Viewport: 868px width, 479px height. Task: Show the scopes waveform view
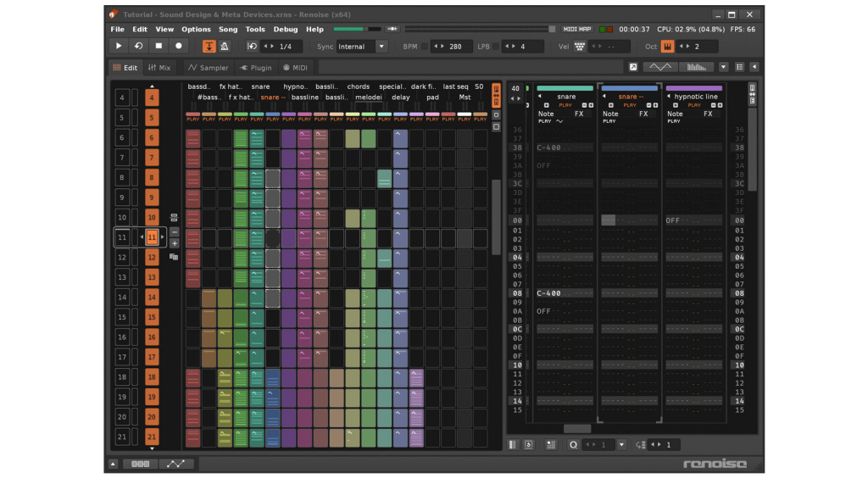(x=660, y=67)
